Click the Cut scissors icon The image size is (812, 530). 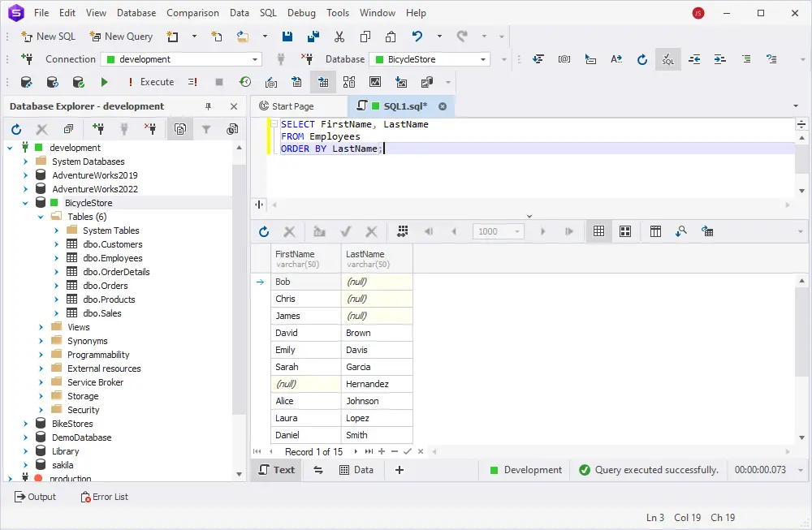[339, 37]
